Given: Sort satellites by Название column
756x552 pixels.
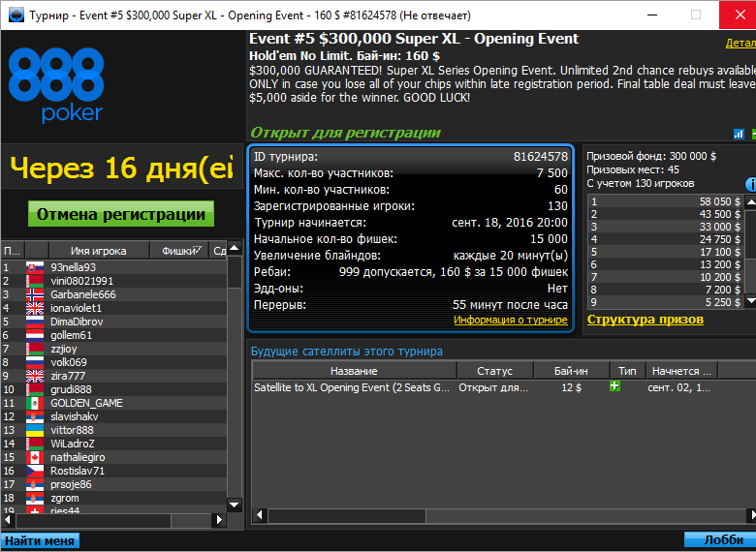Looking at the screenshot, I should coord(354,371).
